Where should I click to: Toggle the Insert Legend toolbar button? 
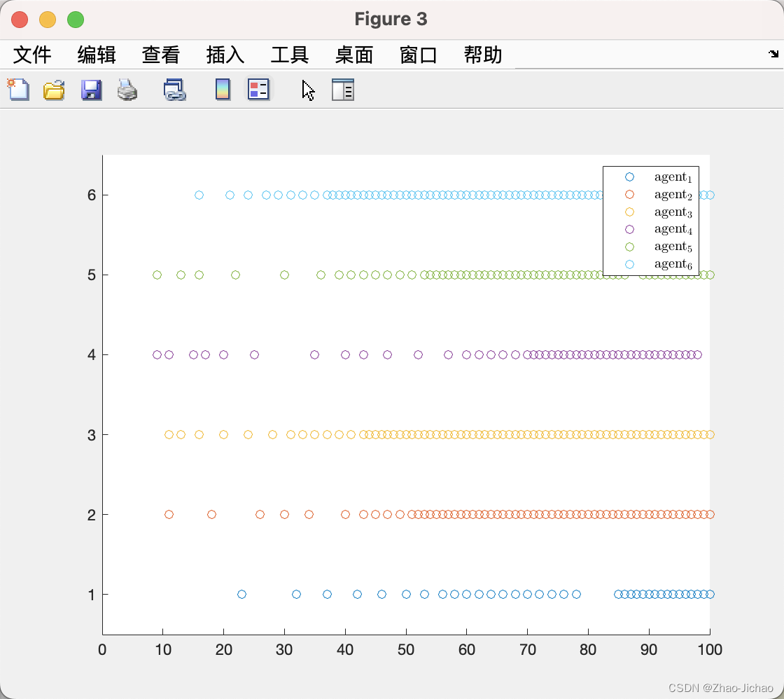[258, 90]
